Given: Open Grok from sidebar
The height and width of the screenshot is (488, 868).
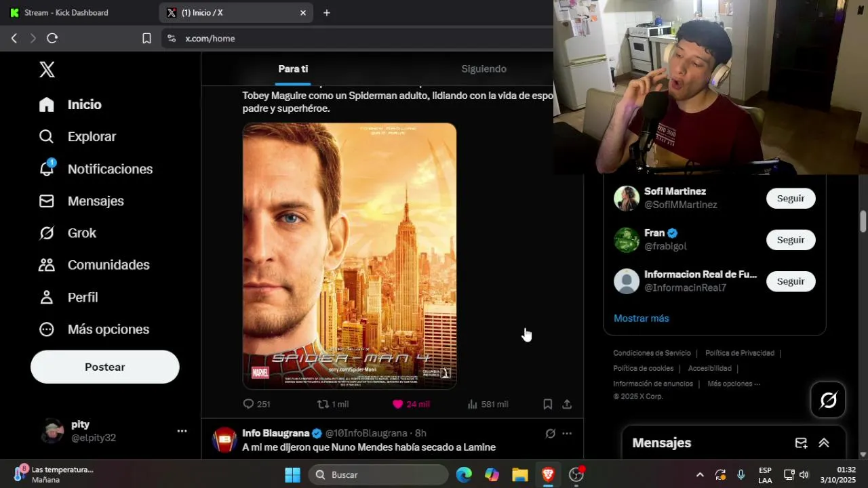Looking at the screenshot, I should pyautogui.click(x=68, y=232).
